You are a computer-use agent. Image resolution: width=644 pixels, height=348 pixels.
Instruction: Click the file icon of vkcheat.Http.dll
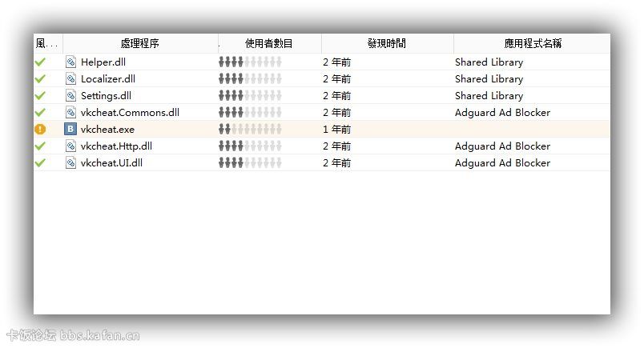tap(70, 146)
